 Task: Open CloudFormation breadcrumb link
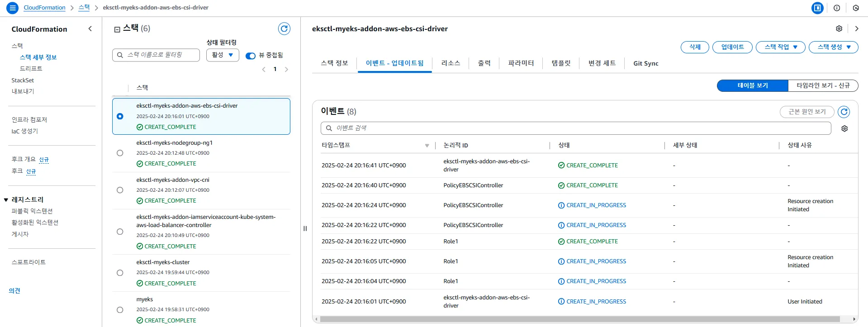pos(44,8)
